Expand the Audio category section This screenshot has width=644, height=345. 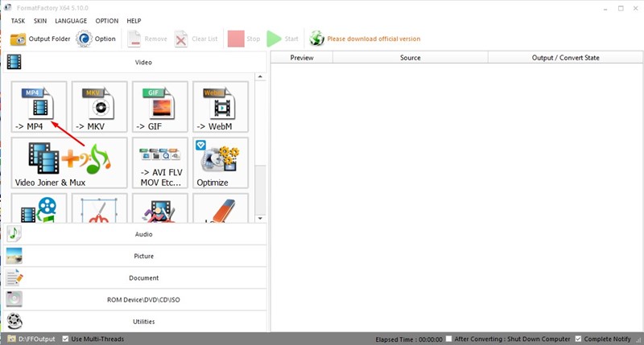pyautogui.click(x=135, y=234)
